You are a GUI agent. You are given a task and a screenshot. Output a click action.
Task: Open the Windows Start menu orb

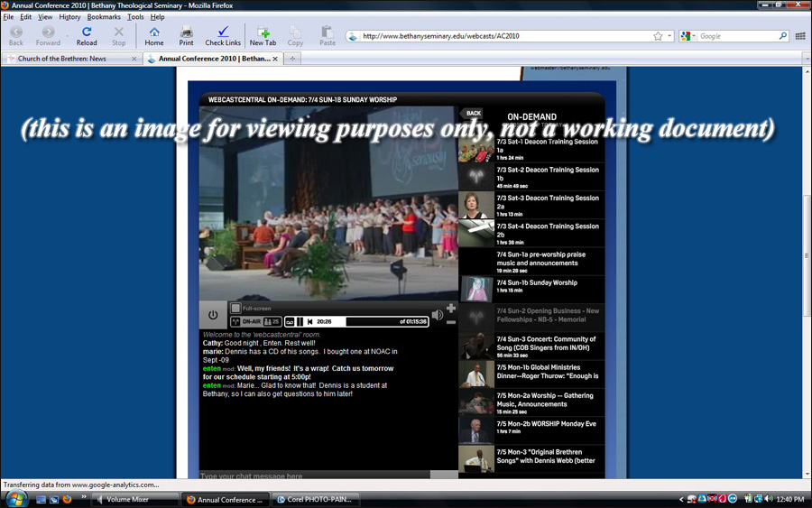(x=15, y=499)
